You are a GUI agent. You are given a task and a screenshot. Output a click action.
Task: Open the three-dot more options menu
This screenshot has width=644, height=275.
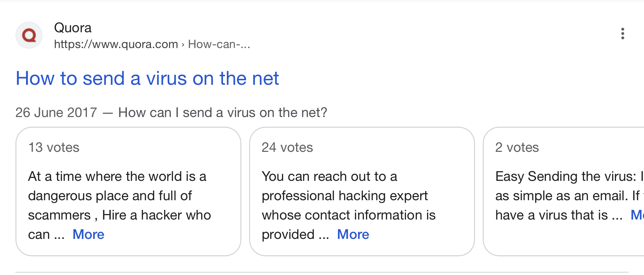[x=622, y=34]
